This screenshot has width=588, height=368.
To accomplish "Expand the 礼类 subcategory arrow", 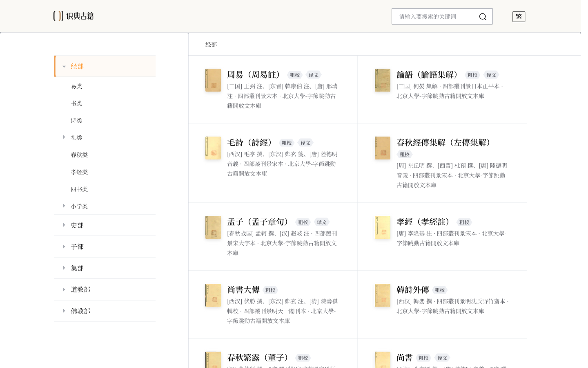I will [x=64, y=137].
